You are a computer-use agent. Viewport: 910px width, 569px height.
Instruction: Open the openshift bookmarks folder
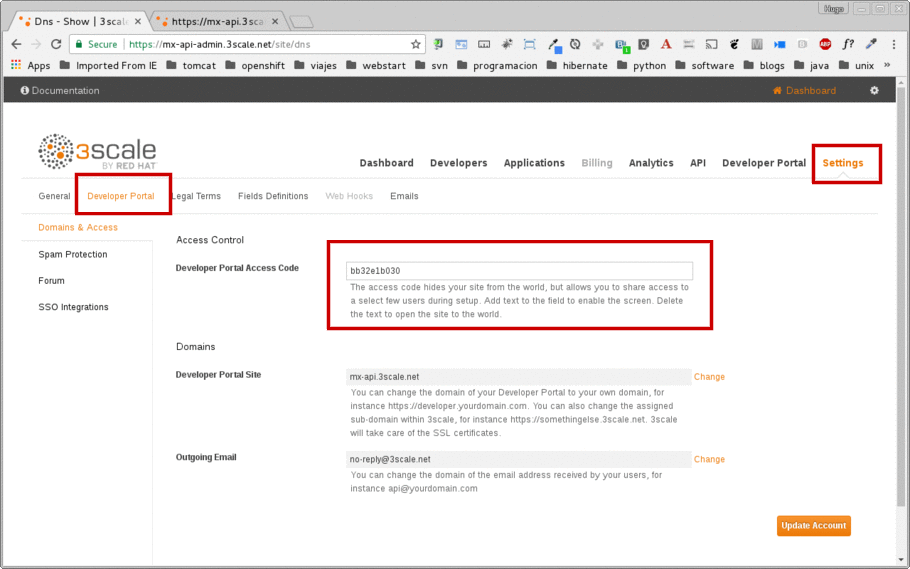255,65
